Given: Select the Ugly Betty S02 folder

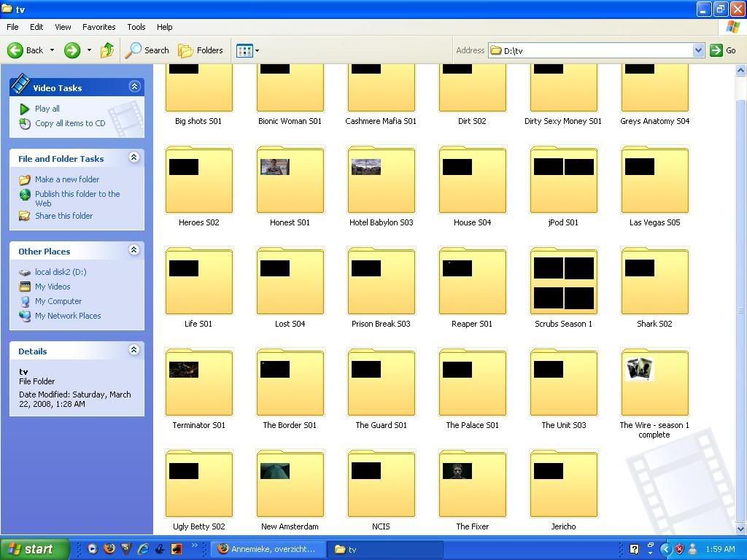Looking at the screenshot, I should tap(198, 484).
